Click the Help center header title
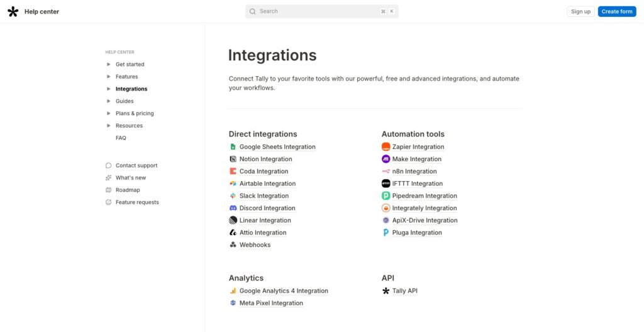This screenshot has height=332, width=644. coord(42,11)
